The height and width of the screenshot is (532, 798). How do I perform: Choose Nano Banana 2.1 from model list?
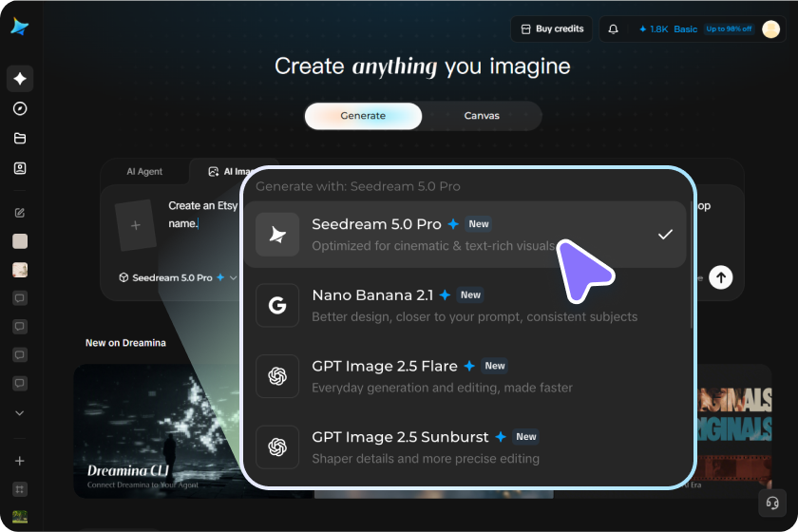tap(465, 305)
